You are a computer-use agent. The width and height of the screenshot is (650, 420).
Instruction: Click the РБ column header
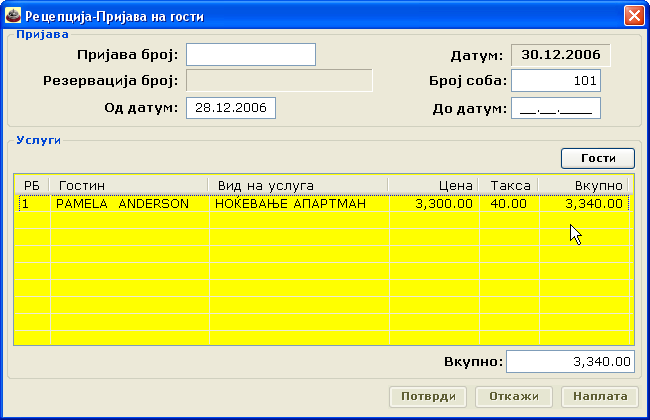pyautogui.click(x=32, y=186)
